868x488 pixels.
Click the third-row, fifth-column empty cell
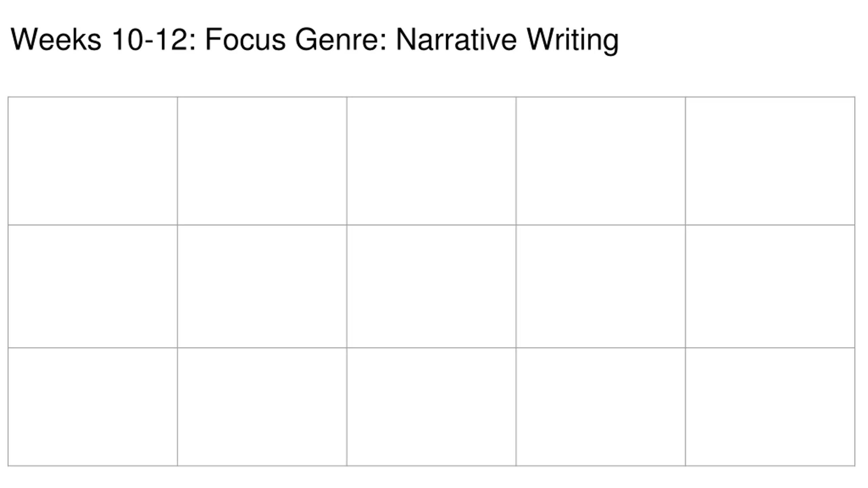(x=770, y=407)
